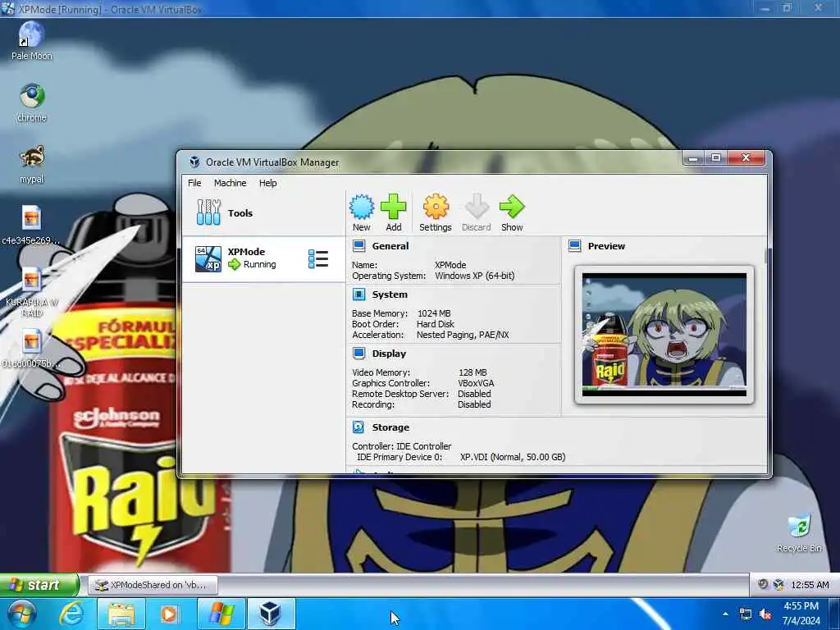The image size is (840, 630).
Task: Click the XP start button
Action: pyautogui.click(x=39, y=584)
